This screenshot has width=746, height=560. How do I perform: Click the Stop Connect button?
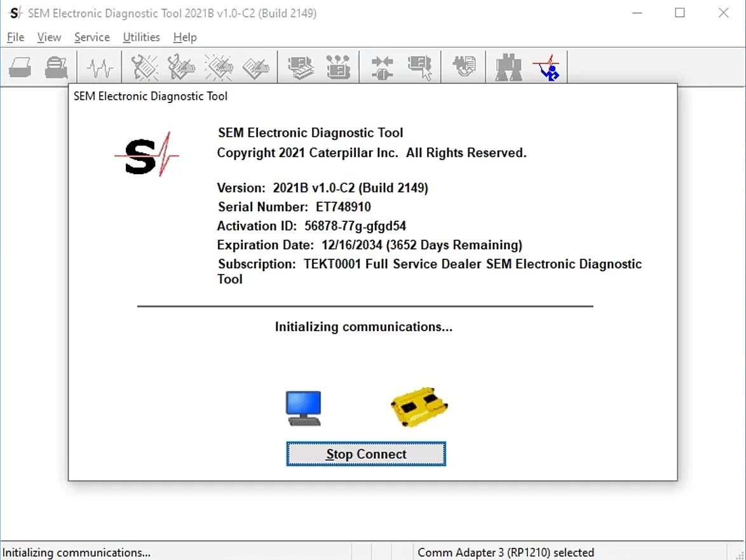pyautogui.click(x=366, y=454)
